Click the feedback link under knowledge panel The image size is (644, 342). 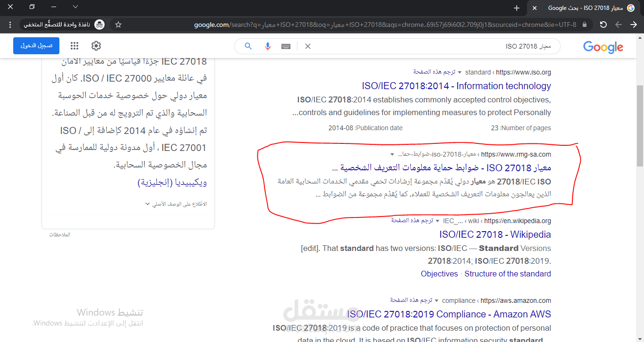[60, 234]
